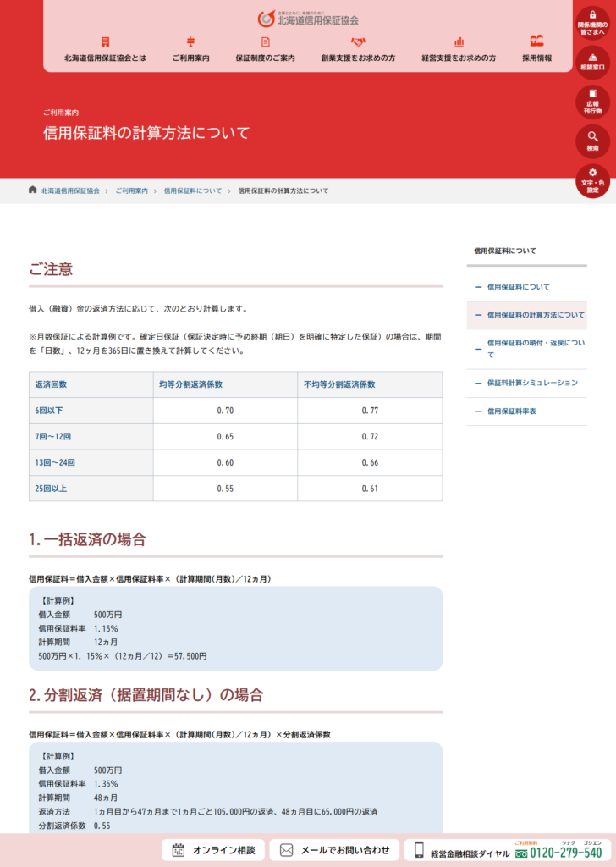
Task: Click the 7回〜12回 table row label
Action: click(53, 436)
